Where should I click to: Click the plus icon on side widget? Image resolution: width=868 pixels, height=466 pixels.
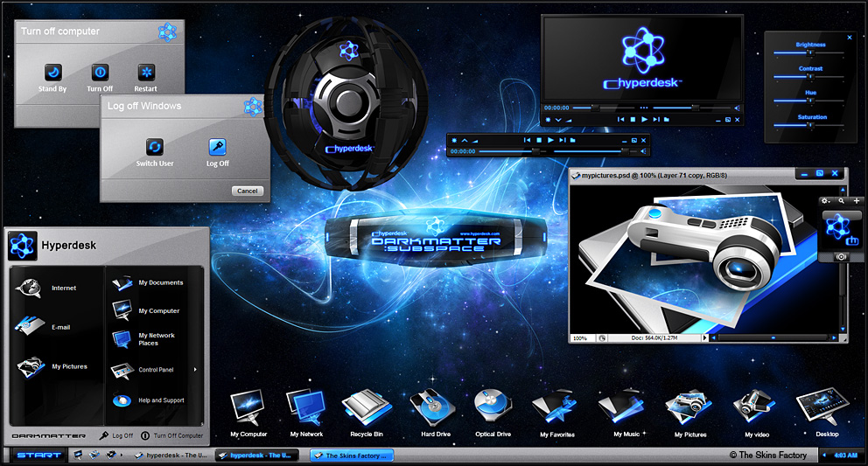pos(857,201)
